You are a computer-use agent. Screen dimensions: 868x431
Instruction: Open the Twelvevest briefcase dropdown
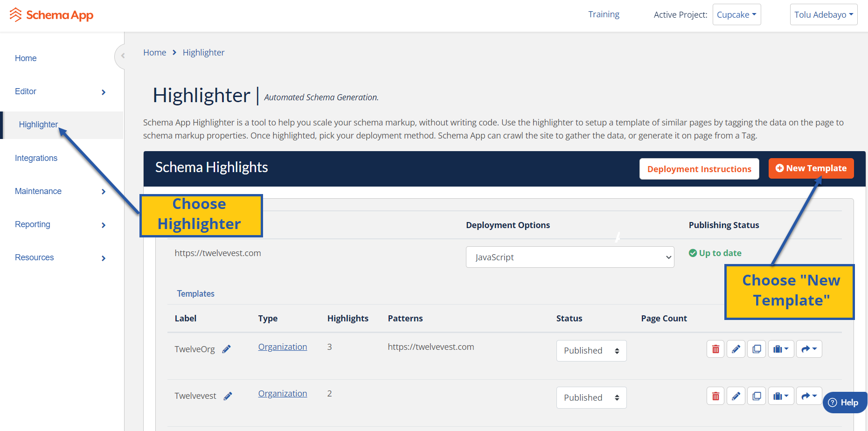pos(781,396)
